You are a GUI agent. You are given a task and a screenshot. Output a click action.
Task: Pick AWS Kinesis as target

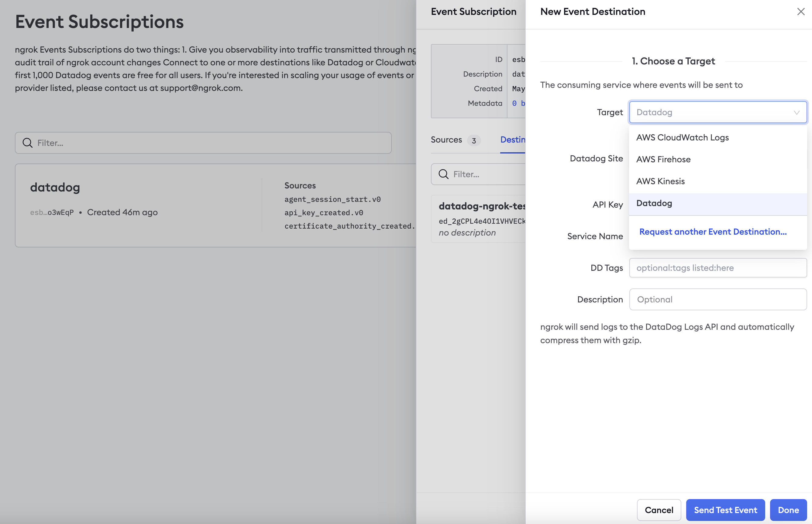tap(660, 181)
